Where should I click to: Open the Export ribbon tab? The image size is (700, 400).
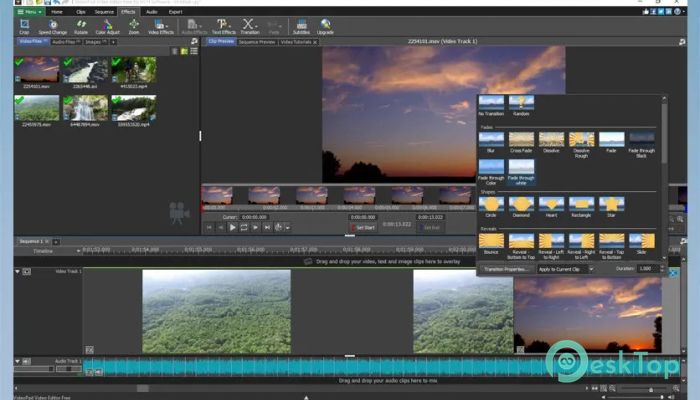175,12
